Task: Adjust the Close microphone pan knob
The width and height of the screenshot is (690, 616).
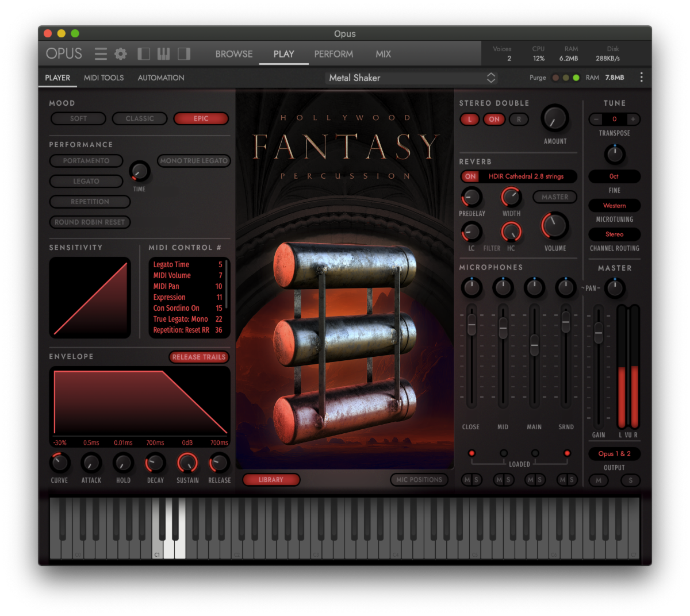Action: tap(471, 287)
